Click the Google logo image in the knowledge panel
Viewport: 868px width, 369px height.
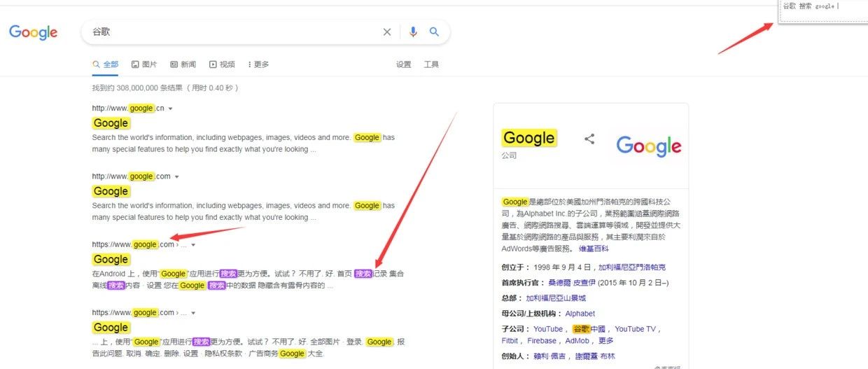(648, 146)
